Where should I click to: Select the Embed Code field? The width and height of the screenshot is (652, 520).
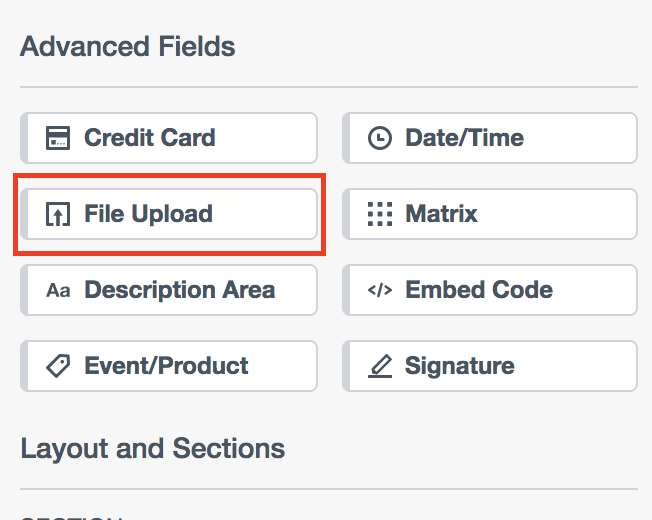point(492,290)
